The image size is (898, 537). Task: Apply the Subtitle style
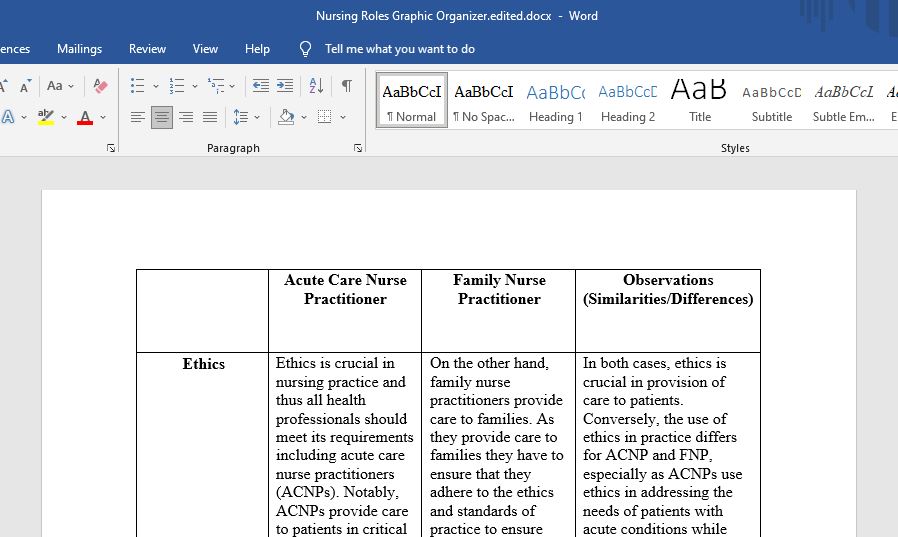tap(771, 100)
